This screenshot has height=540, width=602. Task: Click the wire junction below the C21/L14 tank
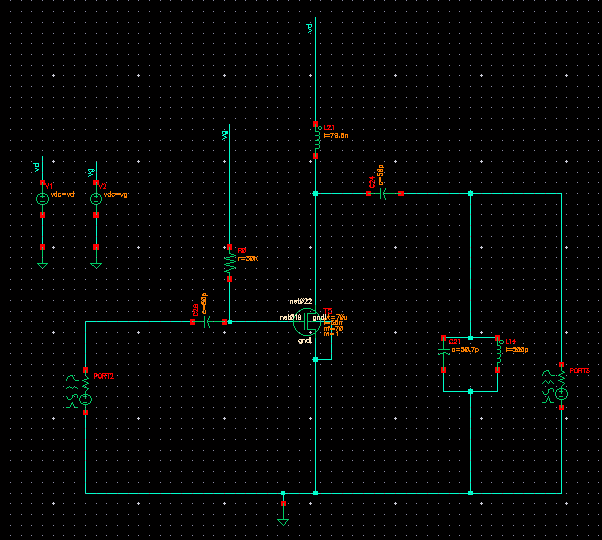click(470, 391)
